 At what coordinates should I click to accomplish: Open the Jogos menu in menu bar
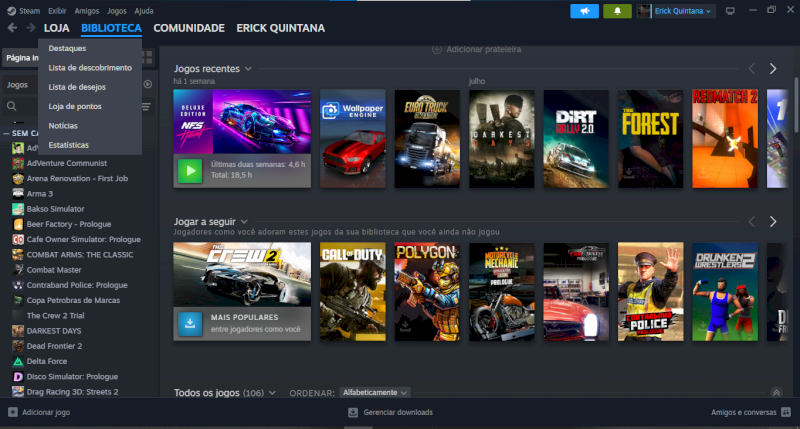(117, 11)
